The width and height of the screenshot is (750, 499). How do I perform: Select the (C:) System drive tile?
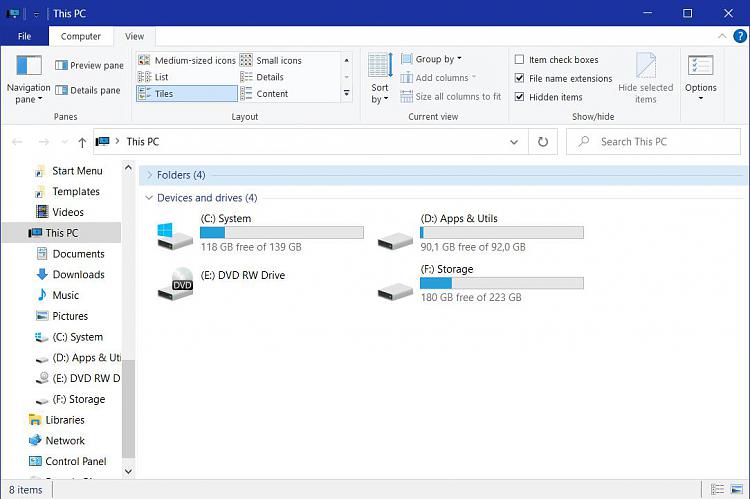click(260, 233)
